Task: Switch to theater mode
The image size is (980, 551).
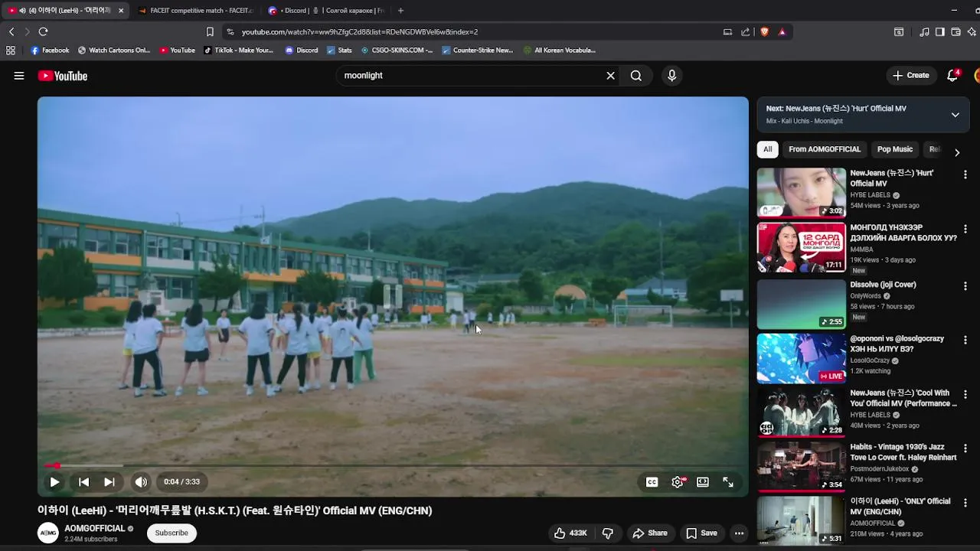Action: coord(703,482)
